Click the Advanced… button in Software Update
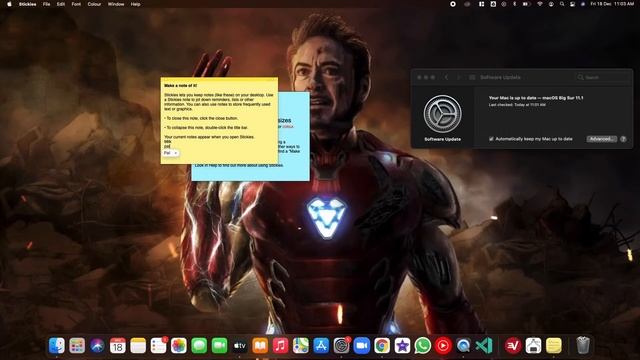The height and width of the screenshot is (360, 640). tap(601, 139)
